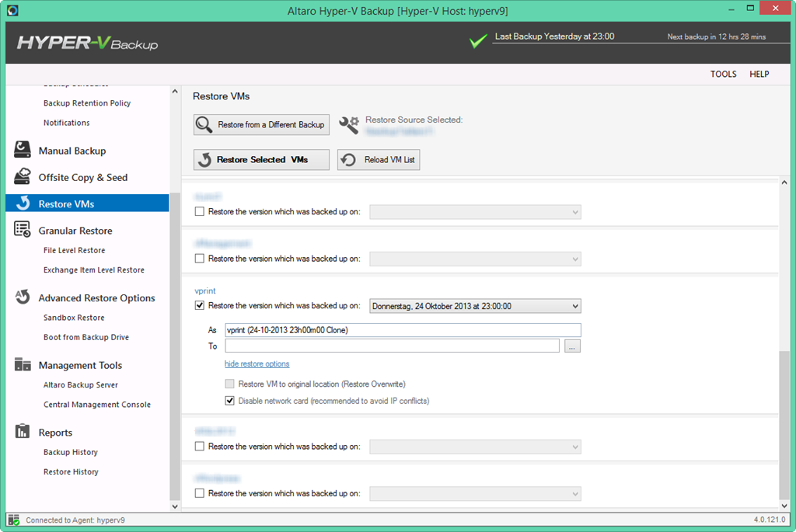Check the bottommost VM's restore version checkbox
Screen dimensions: 796x532
coord(200,493)
